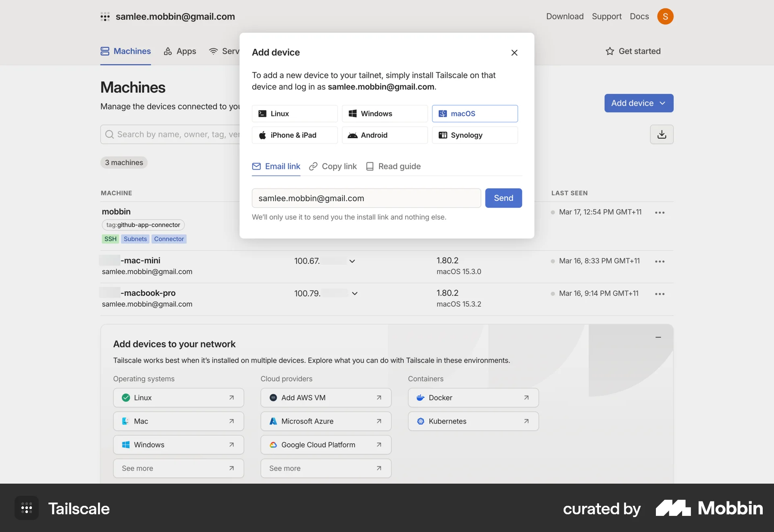Send the install link email

coord(503,198)
